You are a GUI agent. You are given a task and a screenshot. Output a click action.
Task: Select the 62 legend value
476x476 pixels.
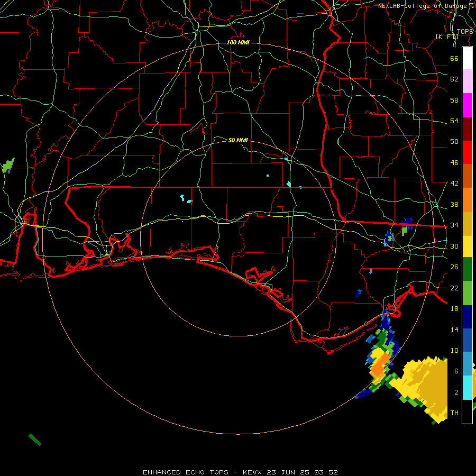tap(454, 79)
